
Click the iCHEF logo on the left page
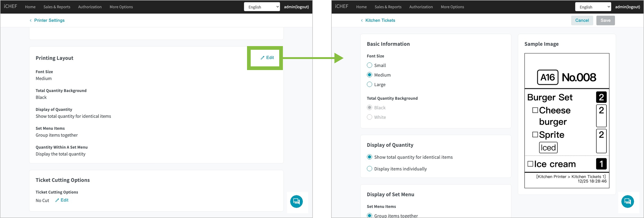click(11, 6)
